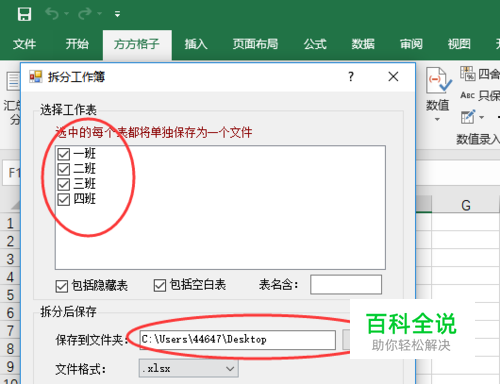Switch to the 公式 ribbon tab

click(315, 44)
